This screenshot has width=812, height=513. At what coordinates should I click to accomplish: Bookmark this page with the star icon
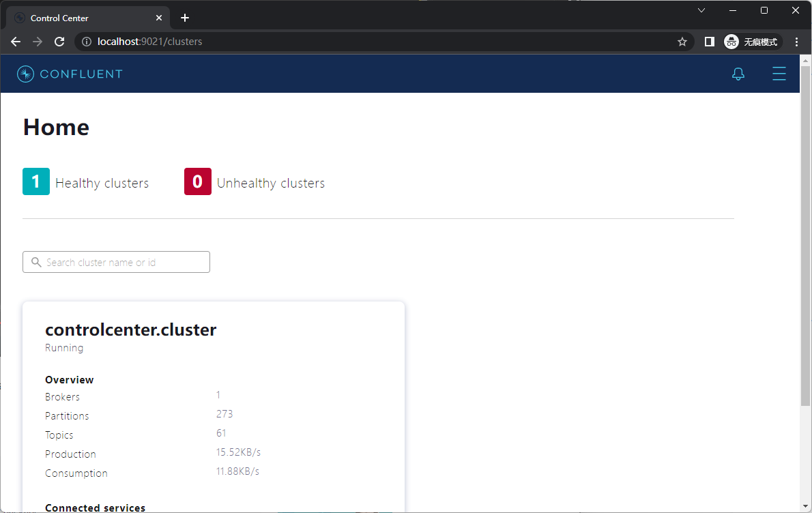(682, 42)
